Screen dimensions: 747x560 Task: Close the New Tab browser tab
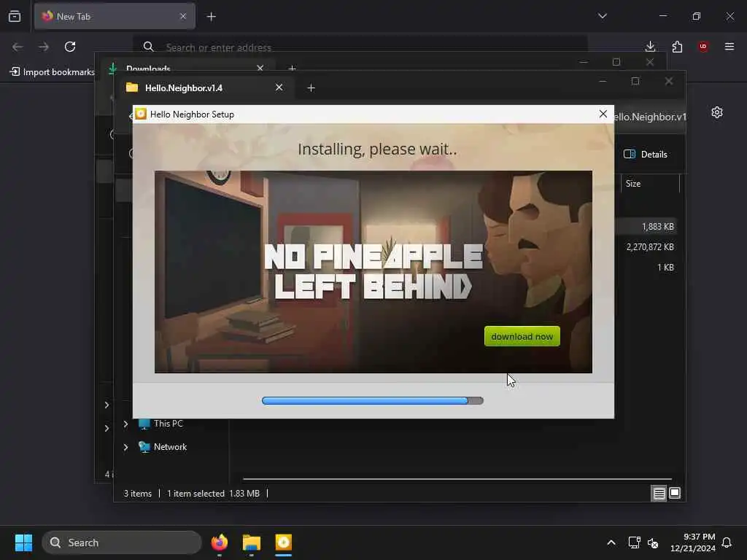183,16
